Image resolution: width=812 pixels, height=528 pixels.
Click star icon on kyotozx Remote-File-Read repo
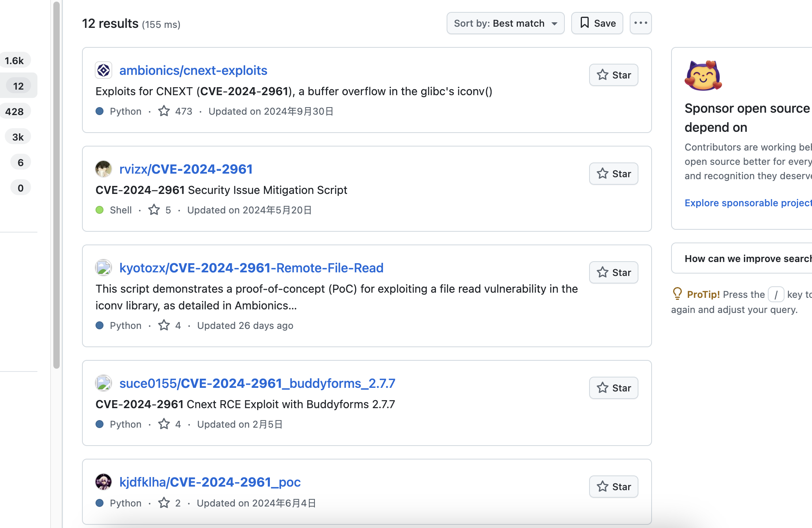tap(164, 325)
